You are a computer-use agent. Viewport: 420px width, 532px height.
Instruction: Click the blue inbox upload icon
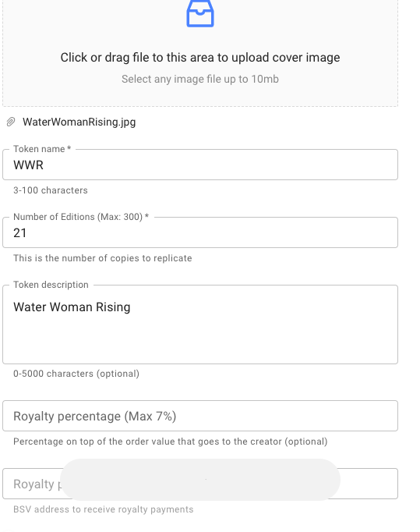pos(200,13)
